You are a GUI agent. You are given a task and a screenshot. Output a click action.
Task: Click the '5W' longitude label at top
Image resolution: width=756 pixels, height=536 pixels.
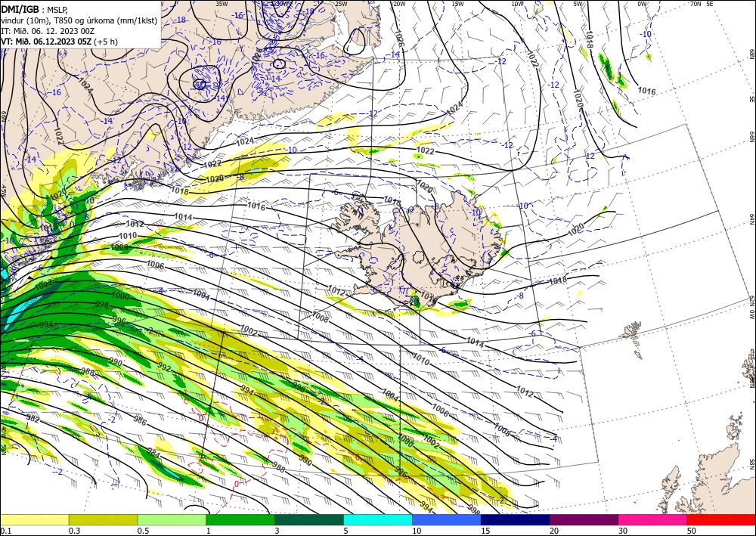point(578,4)
